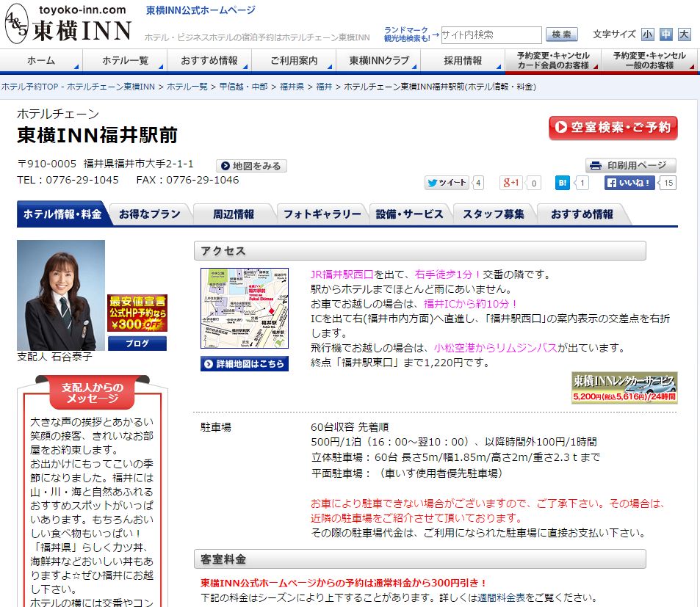Click the Twitter tweet button
Screen dimensions: 700x607
(447, 183)
